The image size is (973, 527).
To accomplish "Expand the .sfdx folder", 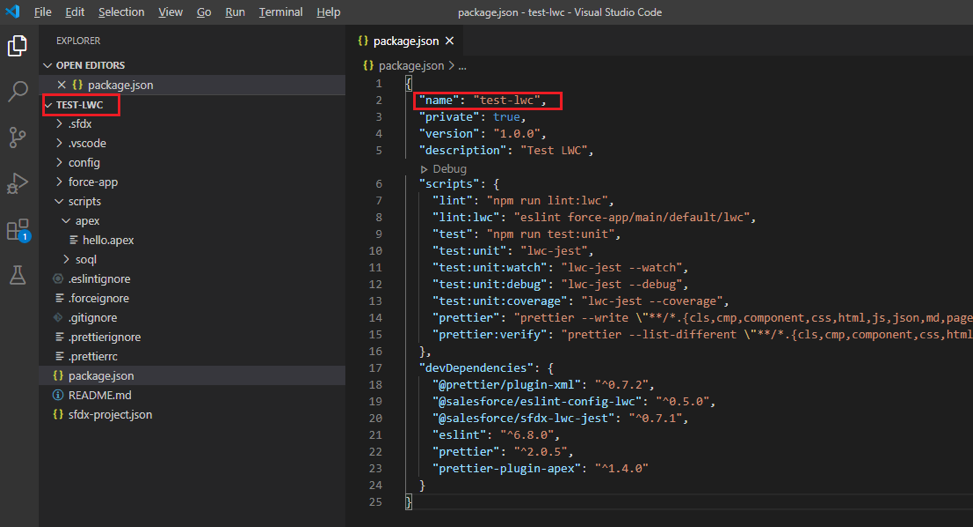I will 79,124.
